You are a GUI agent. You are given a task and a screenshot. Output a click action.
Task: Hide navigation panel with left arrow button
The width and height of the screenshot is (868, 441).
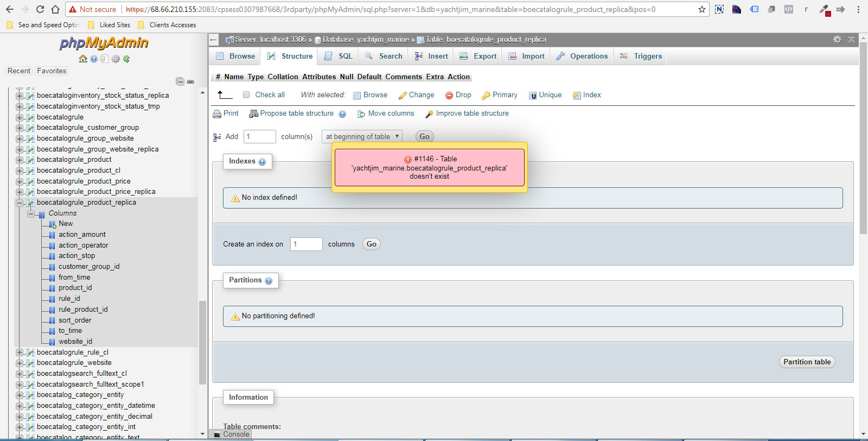[213, 40]
